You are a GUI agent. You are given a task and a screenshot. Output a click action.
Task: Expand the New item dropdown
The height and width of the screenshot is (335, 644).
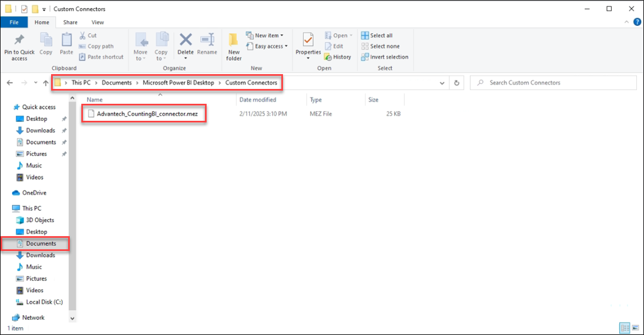tap(265, 36)
